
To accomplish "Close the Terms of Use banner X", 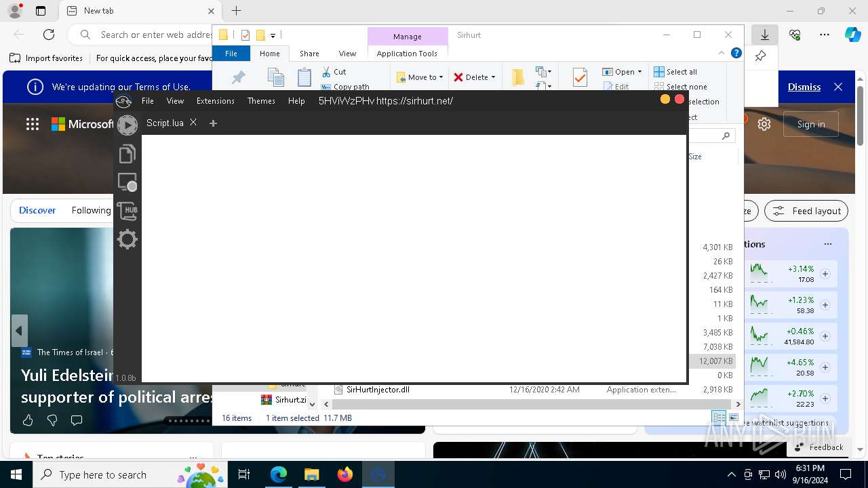I will point(838,87).
